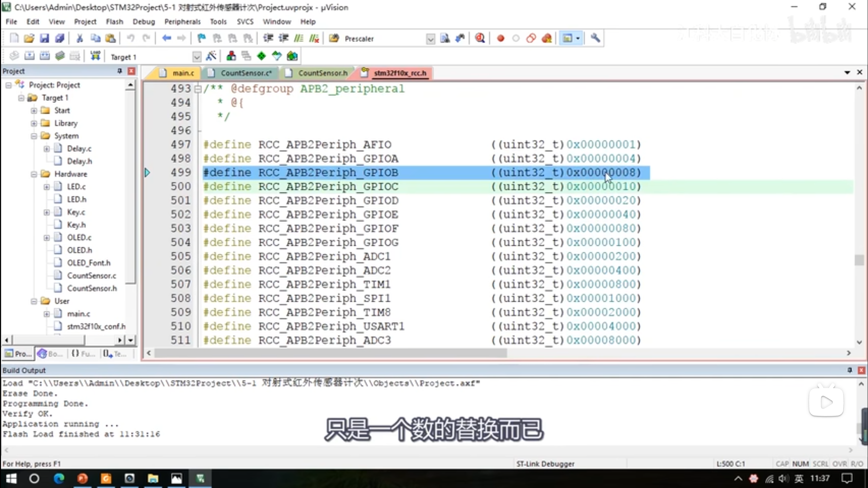This screenshot has width=868, height=488.
Task: Toggle fold marker at line 493
Action: (198, 89)
